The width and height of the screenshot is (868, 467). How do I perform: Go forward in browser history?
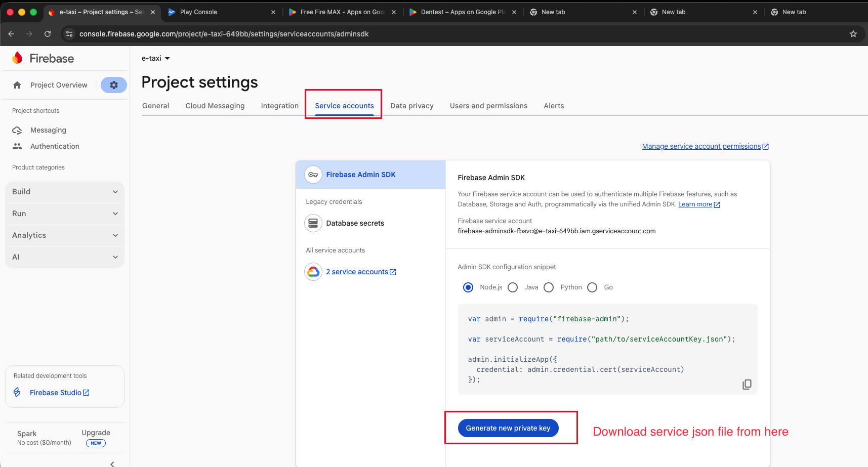click(x=29, y=34)
